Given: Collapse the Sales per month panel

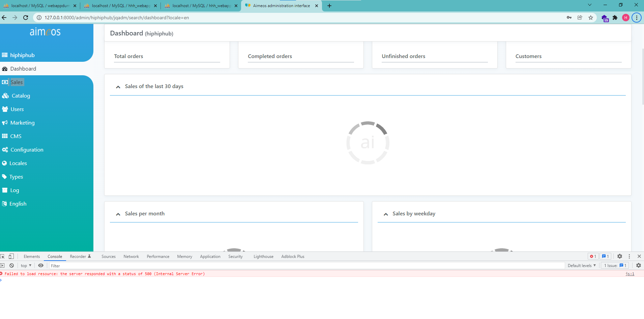Looking at the screenshot, I should pyautogui.click(x=118, y=214).
